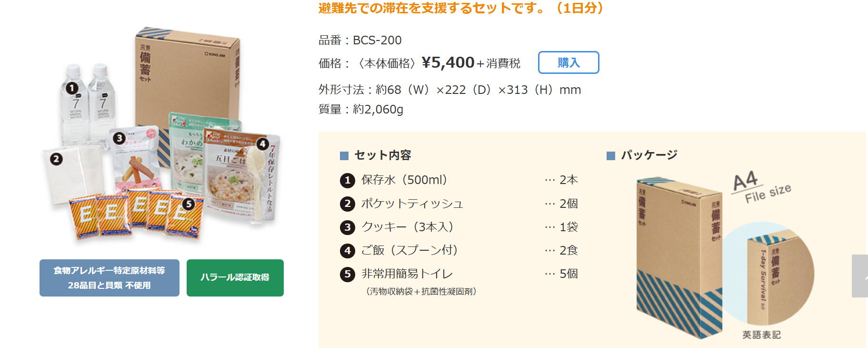868x348 pixels.
Task: Click the blue square beside セット内容 heading
Action: [344, 156]
